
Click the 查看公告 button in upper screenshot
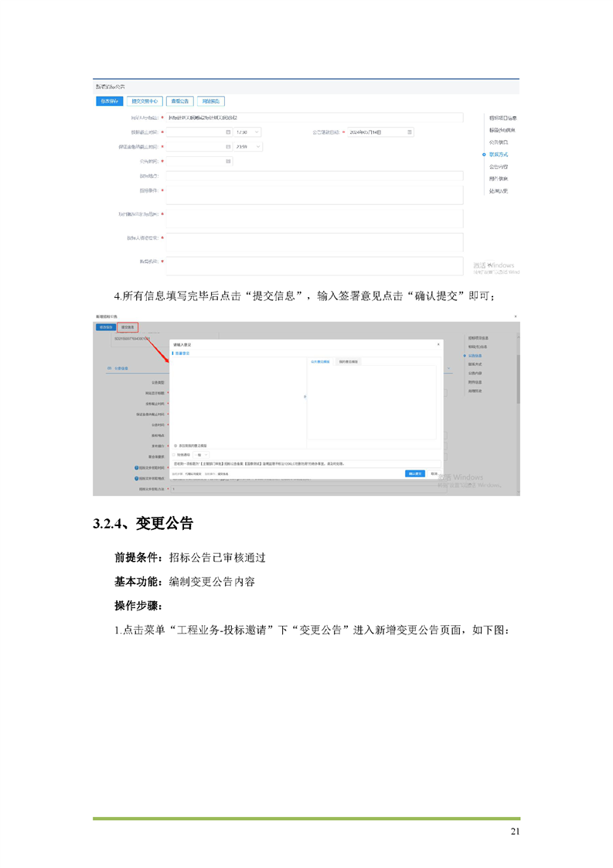click(179, 101)
